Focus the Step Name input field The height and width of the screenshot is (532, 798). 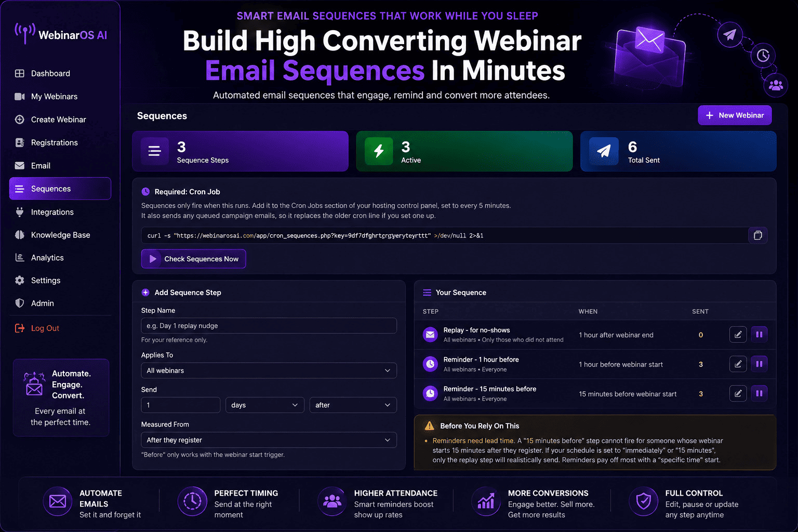click(x=269, y=326)
